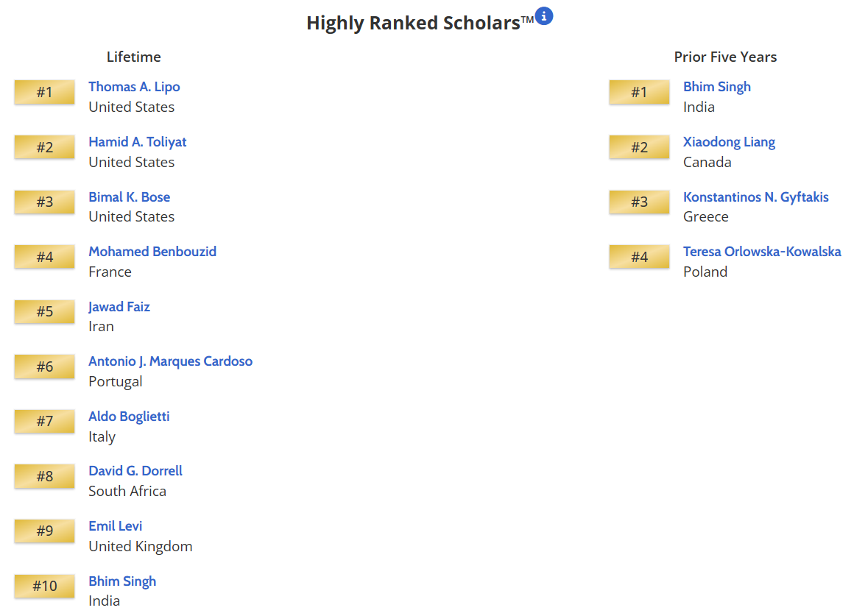868x616 pixels.
Task: Open Konstantinos N. Gyftakis profile link
Action: coord(755,197)
